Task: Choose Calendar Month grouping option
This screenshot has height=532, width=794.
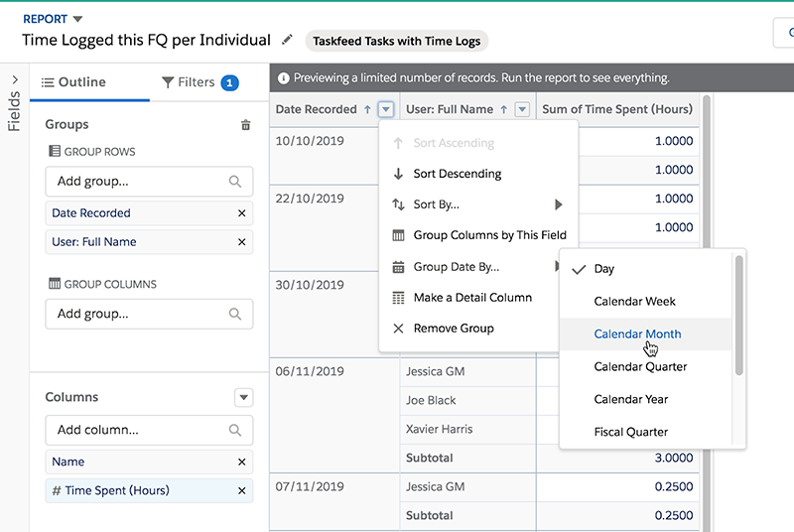Action: 637,334
